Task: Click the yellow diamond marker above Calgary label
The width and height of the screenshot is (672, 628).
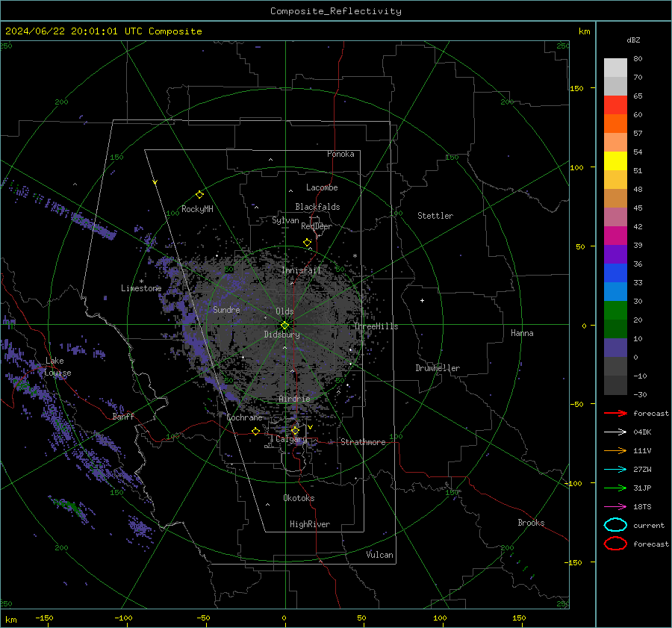Action: 295,430
